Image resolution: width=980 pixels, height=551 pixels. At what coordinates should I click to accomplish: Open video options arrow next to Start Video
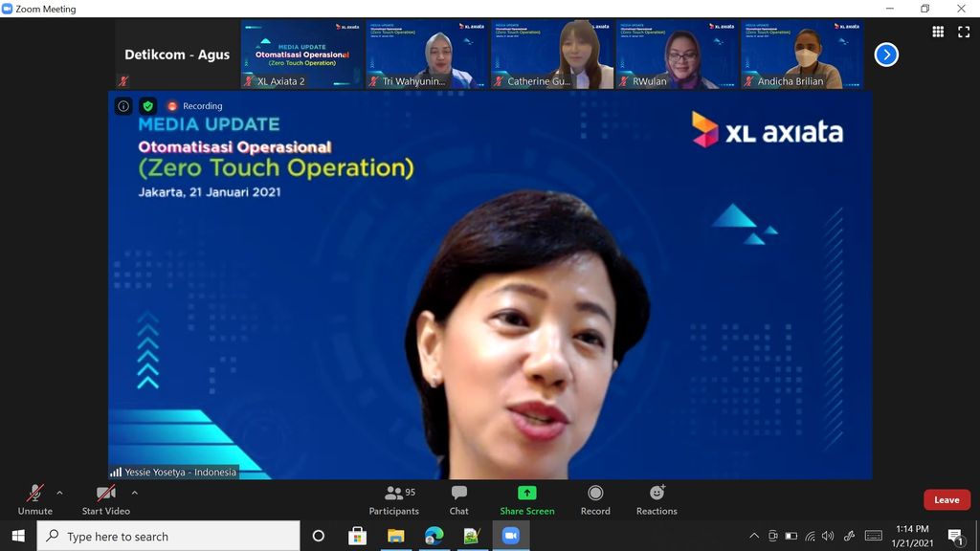click(134, 493)
